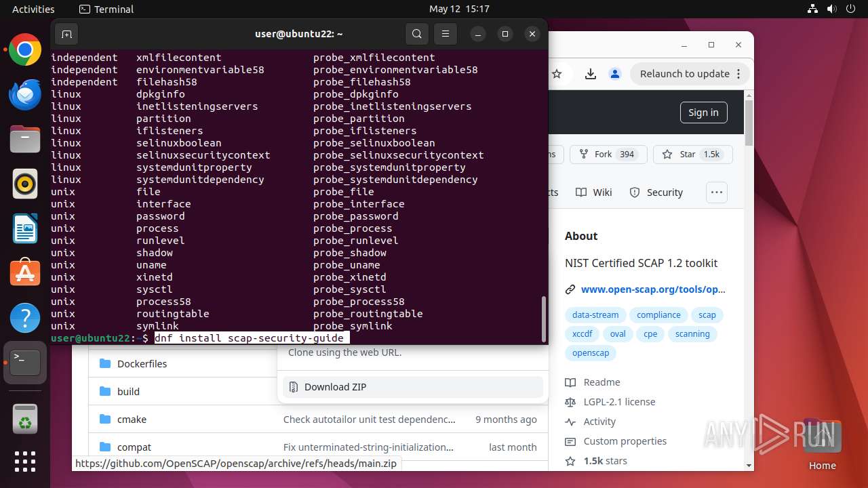Image resolution: width=868 pixels, height=488 pixels.
Task: Click the compat folder icon
Action: (x=105, y=447)
